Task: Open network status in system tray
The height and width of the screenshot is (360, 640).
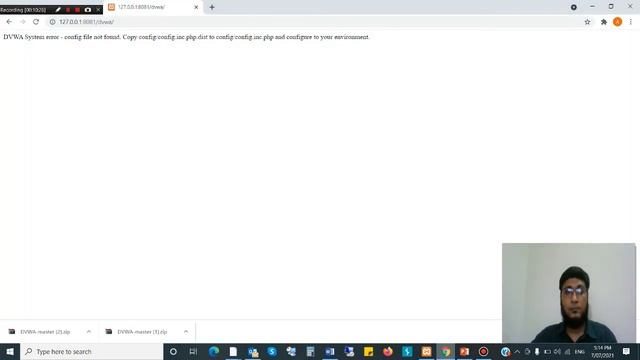Action: coord(567,351)
